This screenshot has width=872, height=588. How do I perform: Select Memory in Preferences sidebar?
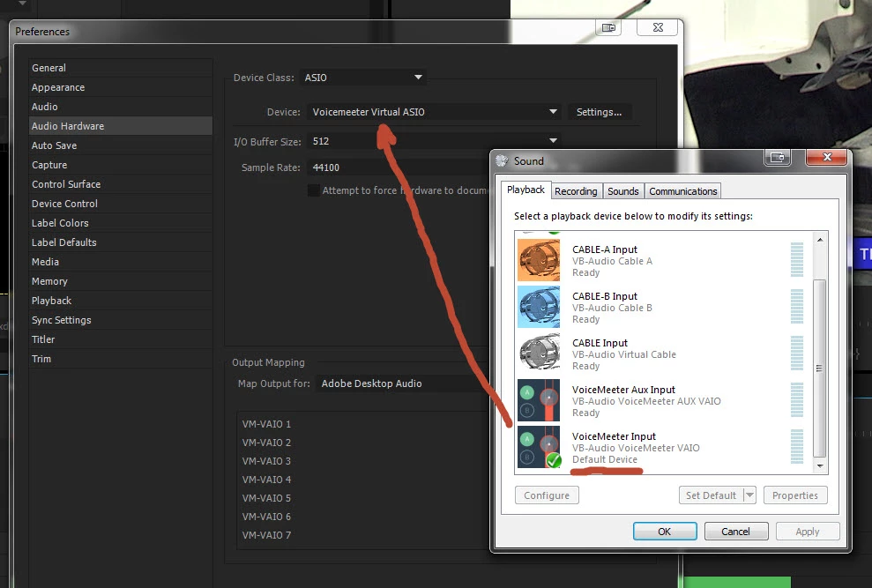(121, 281)
